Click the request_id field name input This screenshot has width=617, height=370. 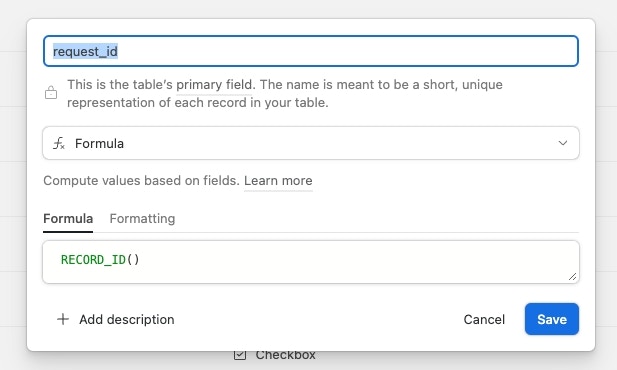tap(311, 51)
